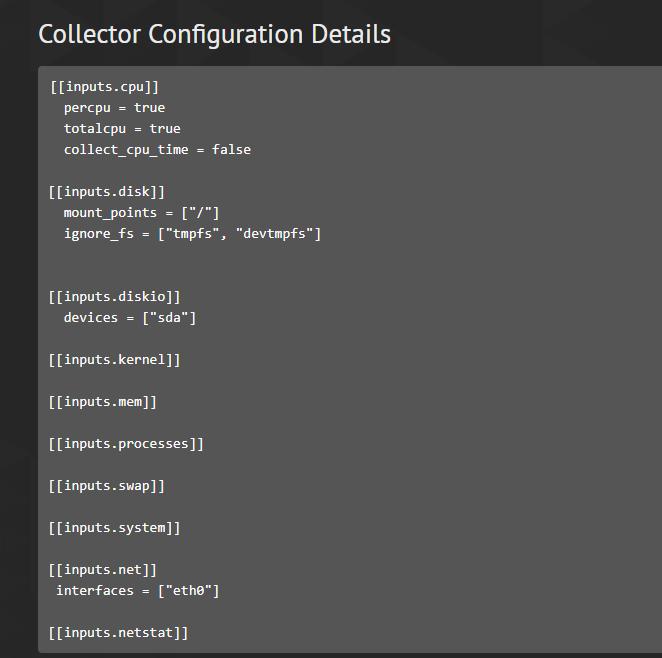
Task: Click the devices = ["sda"] line
Action: [130, 318]
